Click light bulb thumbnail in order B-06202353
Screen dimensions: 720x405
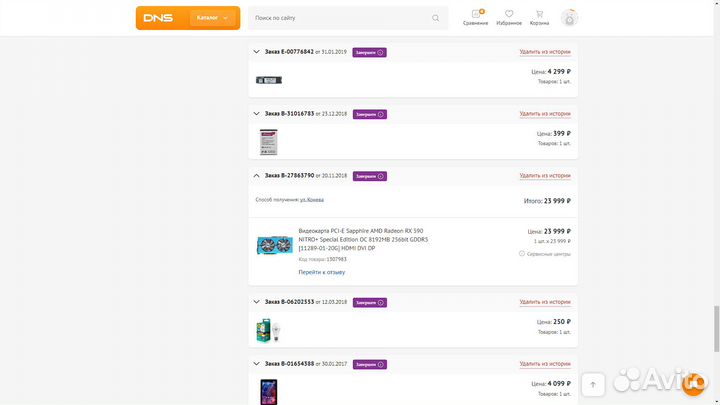(269, 330)
